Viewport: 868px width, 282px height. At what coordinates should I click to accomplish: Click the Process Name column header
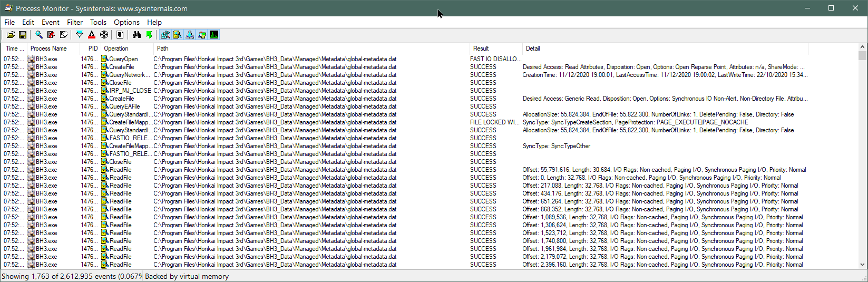[54, 48]
